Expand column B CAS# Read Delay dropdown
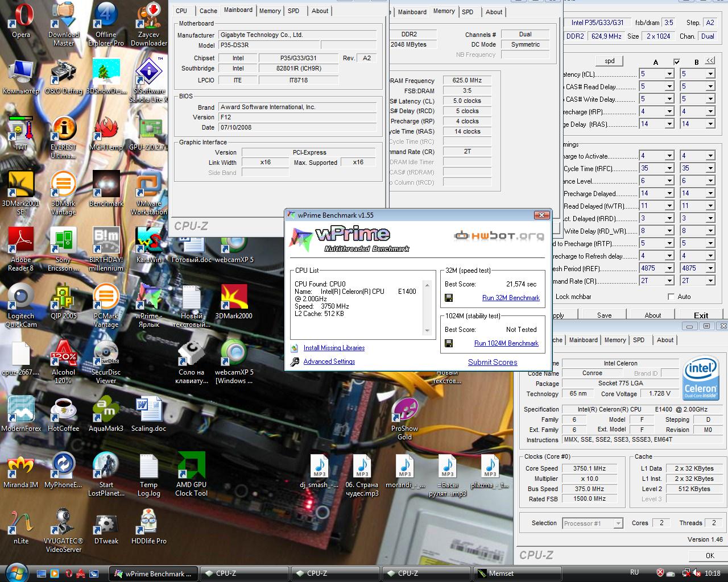 pos(710,86)
